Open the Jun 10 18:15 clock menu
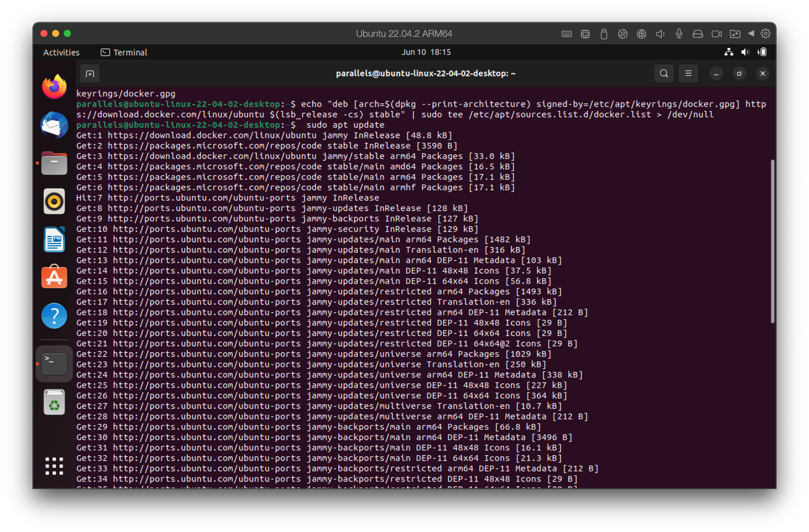The image size is (809, 532). tap(426, 52)
